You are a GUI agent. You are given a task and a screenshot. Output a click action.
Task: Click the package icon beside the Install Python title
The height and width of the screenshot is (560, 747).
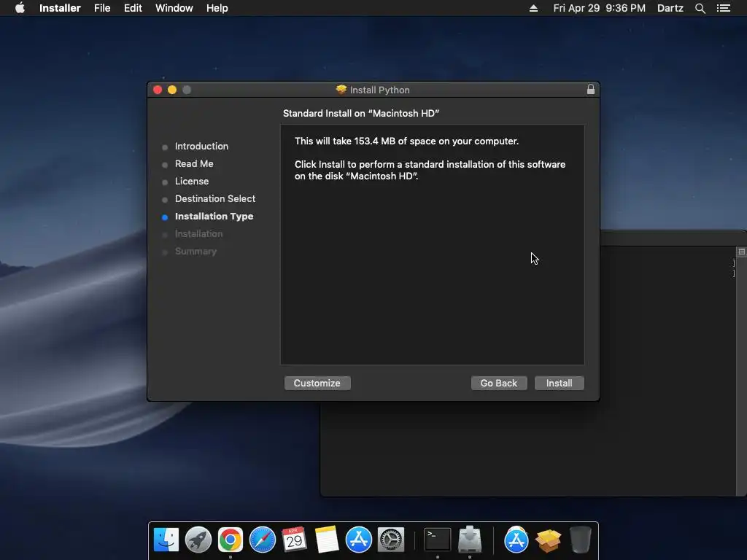(x=341, y=90)
